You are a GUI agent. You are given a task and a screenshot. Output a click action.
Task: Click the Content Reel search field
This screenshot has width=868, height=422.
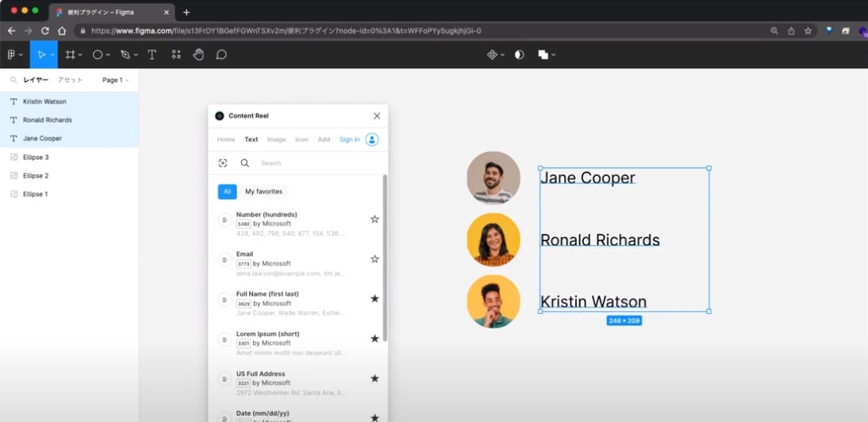tap(318, 162)
